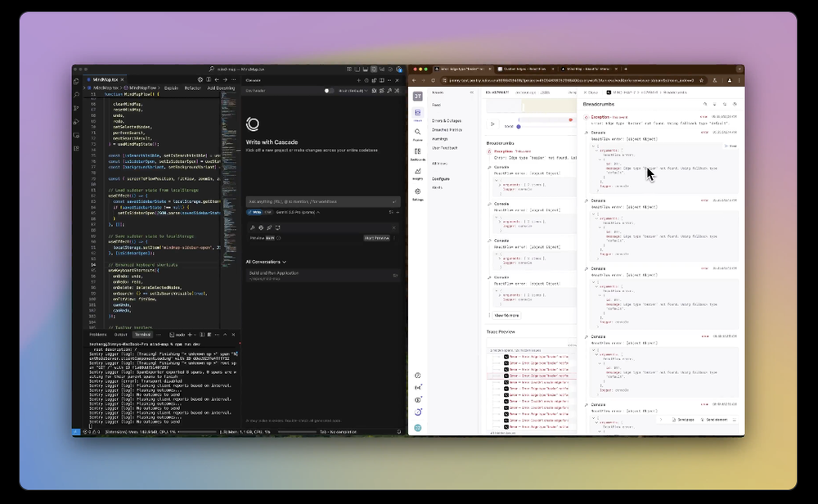Kill terminal with trash icon
This screenshot has height=504, width=818.
pyautogui.click(x=209, y=335)
